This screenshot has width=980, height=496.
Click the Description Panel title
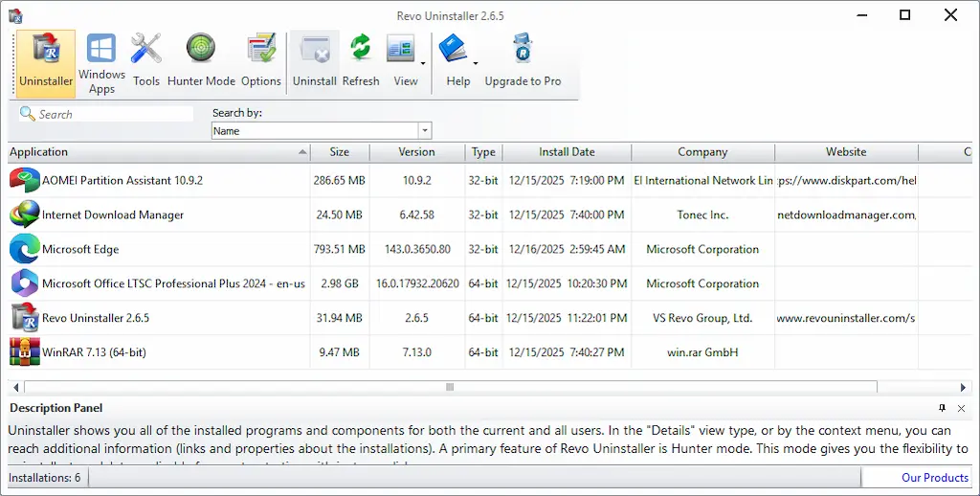pyautogui.click(x=56, y=408)
